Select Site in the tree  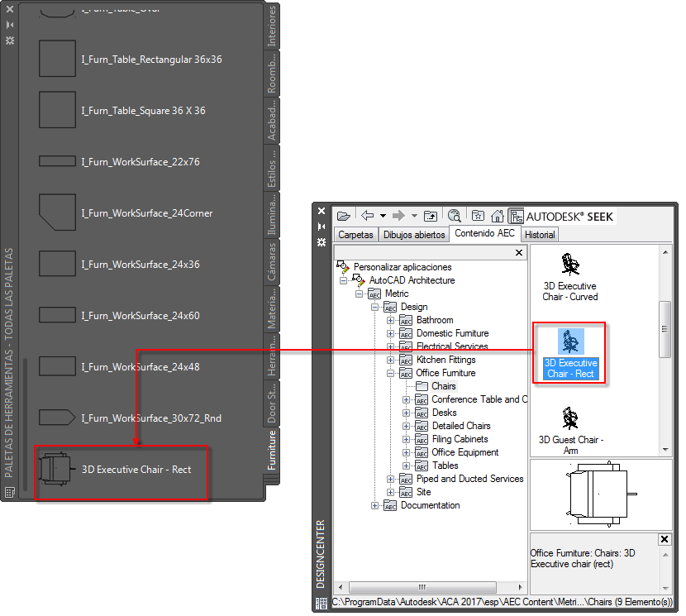click(x=423, y=492)
